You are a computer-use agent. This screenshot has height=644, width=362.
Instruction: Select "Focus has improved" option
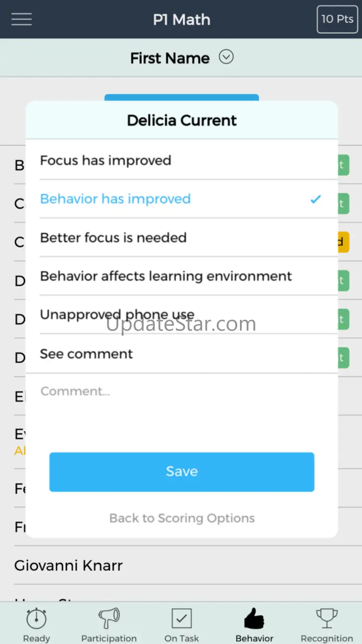106,161
